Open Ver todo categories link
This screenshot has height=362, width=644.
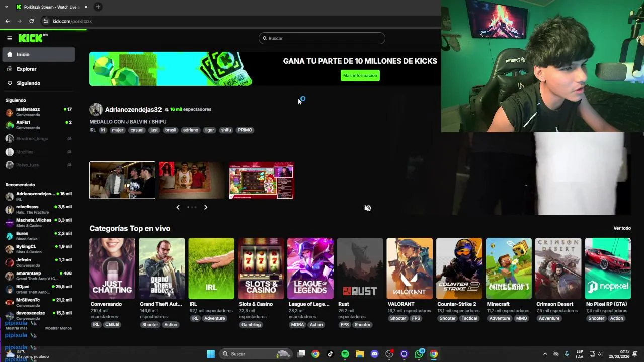(622, 228)
